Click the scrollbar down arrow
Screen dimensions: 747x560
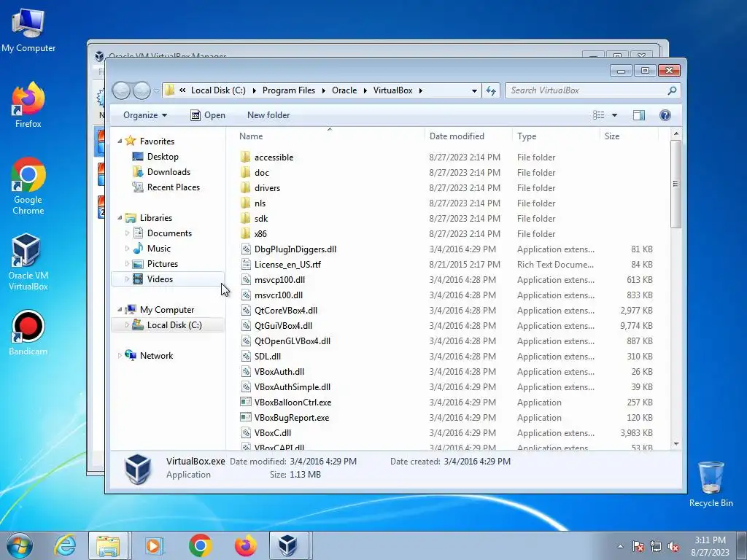click(x=676, y=444)
